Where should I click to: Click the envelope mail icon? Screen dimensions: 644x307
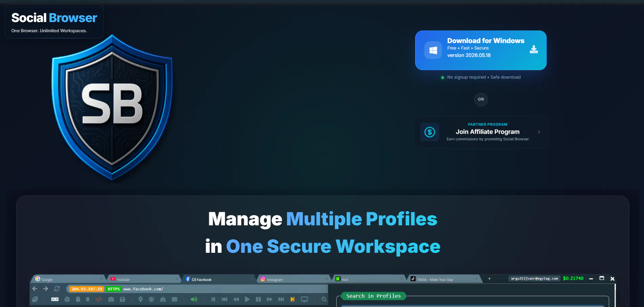(x=175, y=299)
